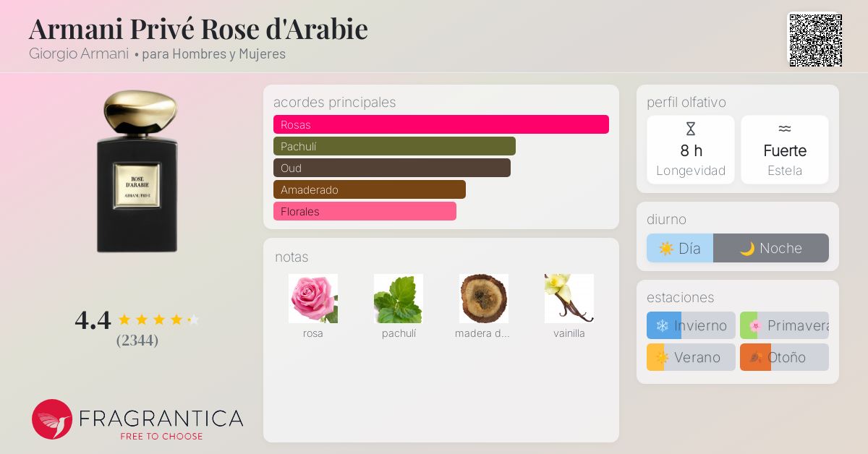Open the Giorgio Armani brand link
Image resolution: width=868 pixels, height=454 pixels.
79,53
